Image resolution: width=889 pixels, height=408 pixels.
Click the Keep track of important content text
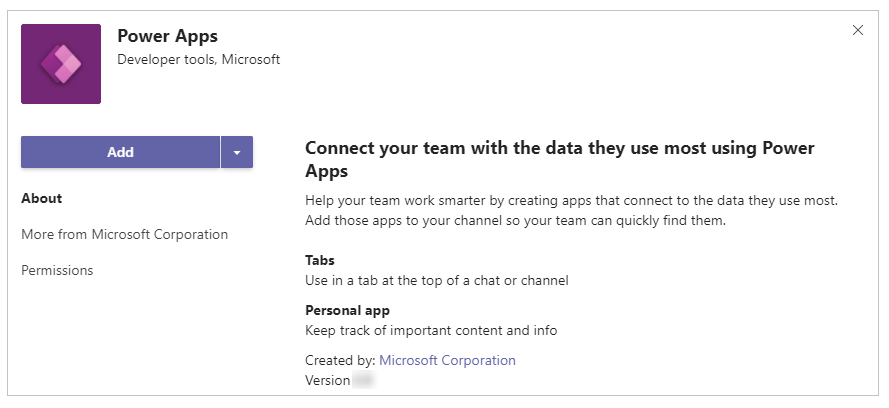point(430,330)
